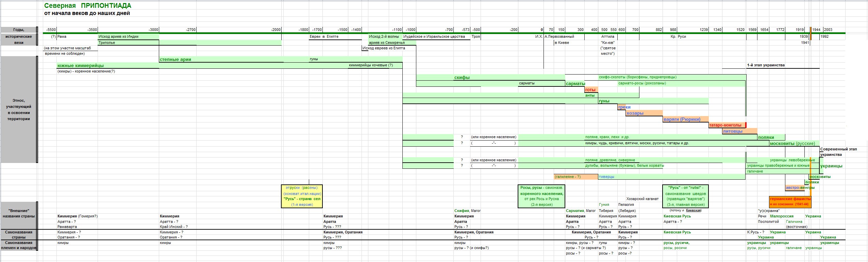Click the orange "германские фашисты" block
The width and height of the screenshot is (868, 262).
pyautogui.click(x=790, y=201)
